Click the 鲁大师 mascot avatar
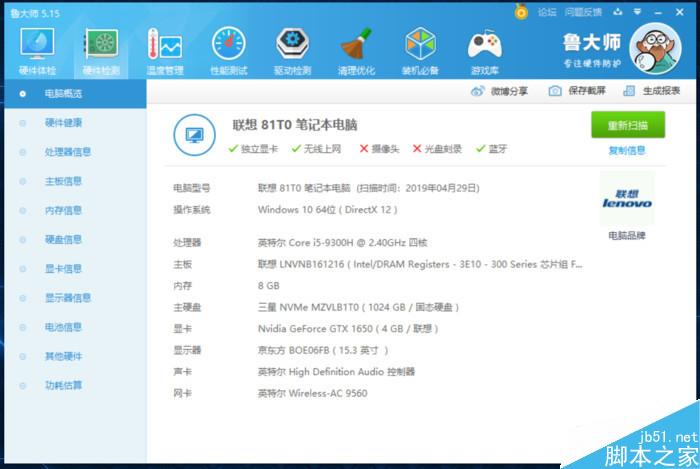This screenshot has height=469, width=700. tap(655, 49)
